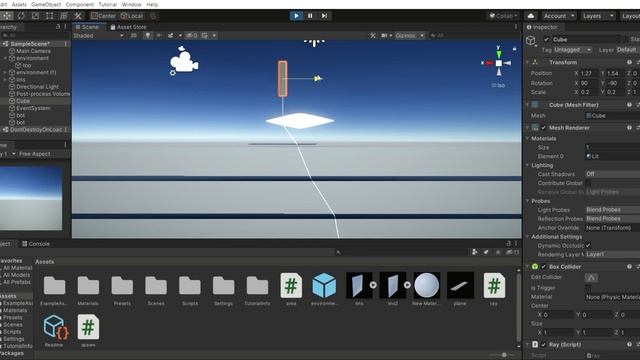Viewport: 640px width, 360px height.
Task: Toggle scene grid visibility icon
Action: coord(204,36)
